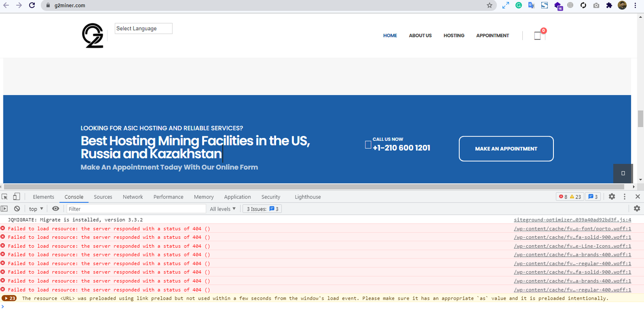The image size is (644, 329).
Task: Close the DevTools panel
Action: (637, 196)
